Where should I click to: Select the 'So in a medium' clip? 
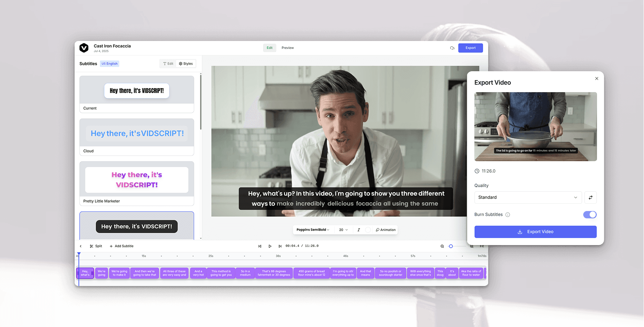coord(245,273)
